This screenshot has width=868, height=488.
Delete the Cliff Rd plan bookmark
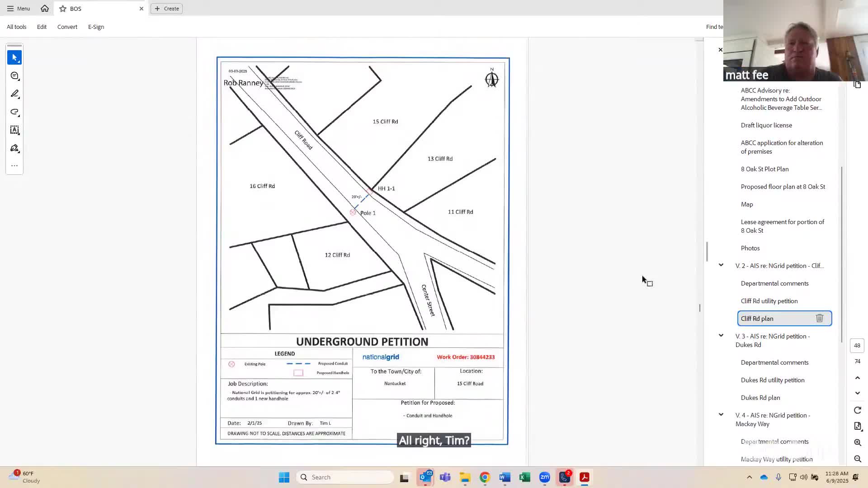pyautogui.click(x=819, y=319)
